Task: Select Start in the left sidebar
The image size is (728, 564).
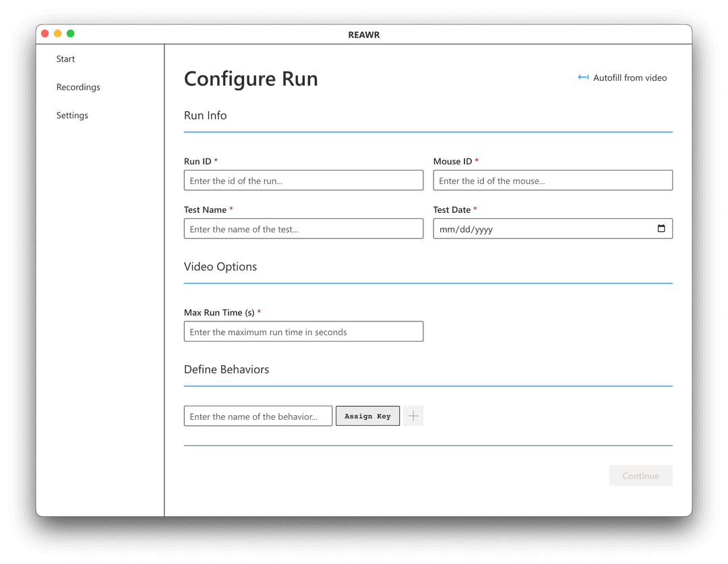Action: tap(65, 59)
